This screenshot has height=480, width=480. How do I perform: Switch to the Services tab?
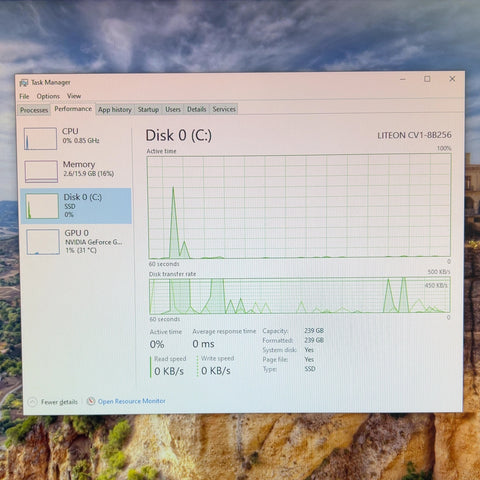[x=224, y=109]
